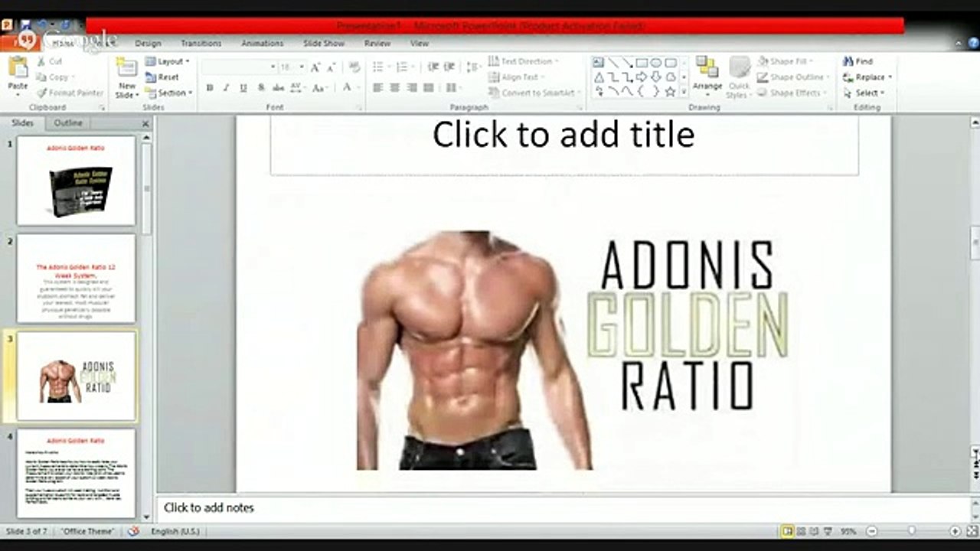Open the Layout dropdown

pos(167,61)
